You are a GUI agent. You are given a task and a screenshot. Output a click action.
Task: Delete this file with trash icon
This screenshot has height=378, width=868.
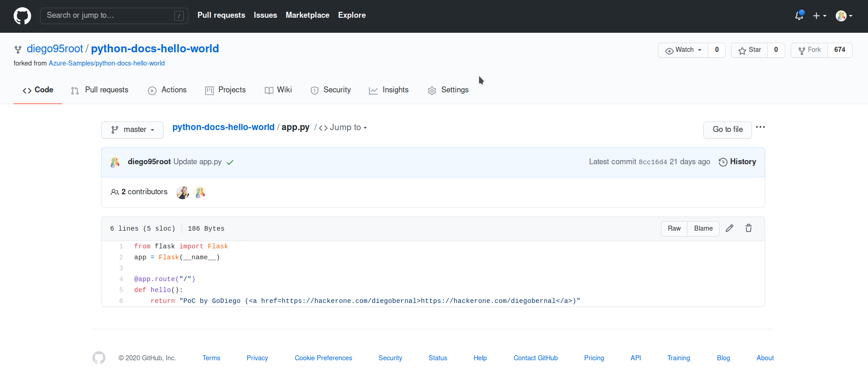[x=749, y=228]
